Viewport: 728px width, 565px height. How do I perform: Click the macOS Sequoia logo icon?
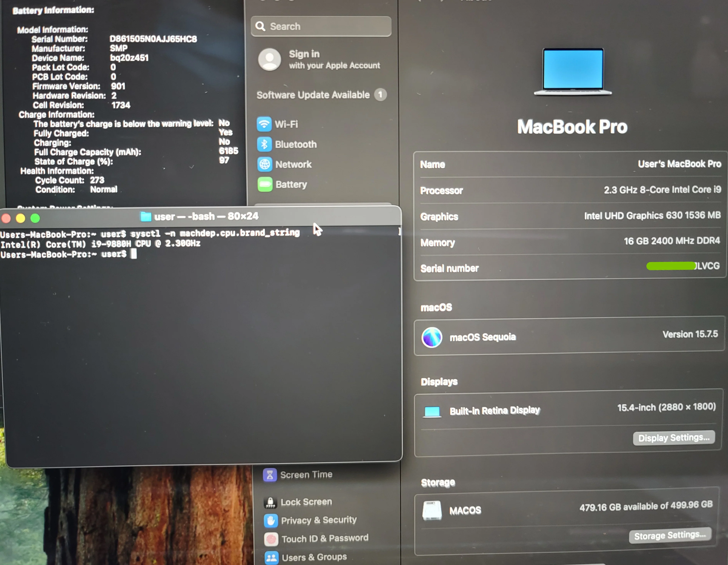pos(432,337)
